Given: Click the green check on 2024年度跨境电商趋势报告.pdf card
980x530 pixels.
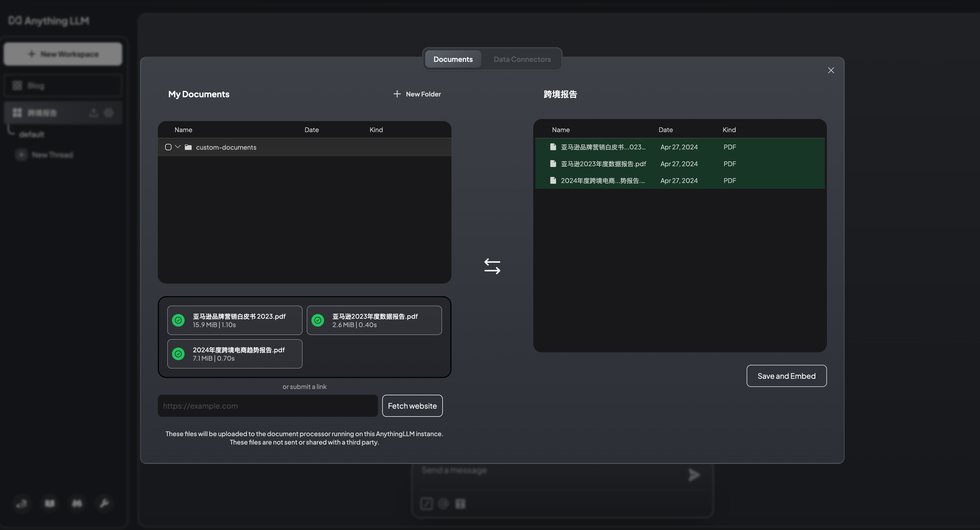Looking at the screenshot, I should point(179,354).
